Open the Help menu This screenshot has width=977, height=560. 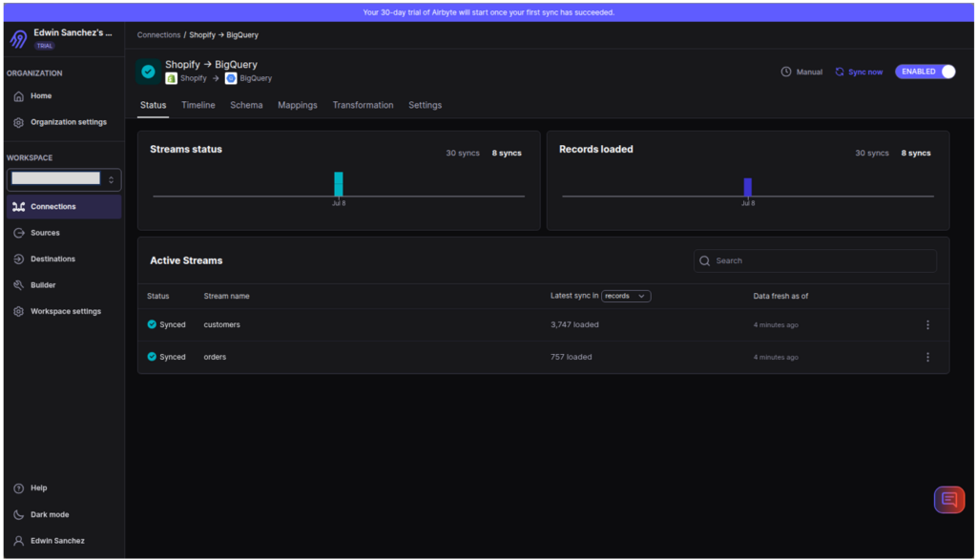click(38, 487)
